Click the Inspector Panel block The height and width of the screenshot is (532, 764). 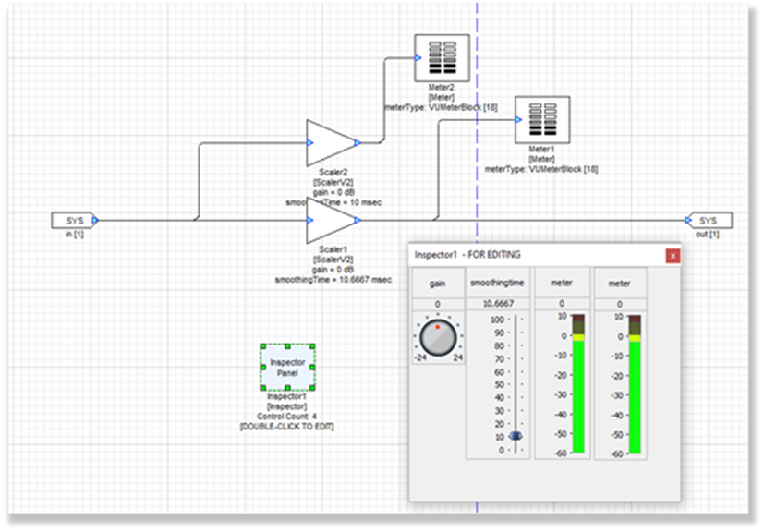point(287,367)
